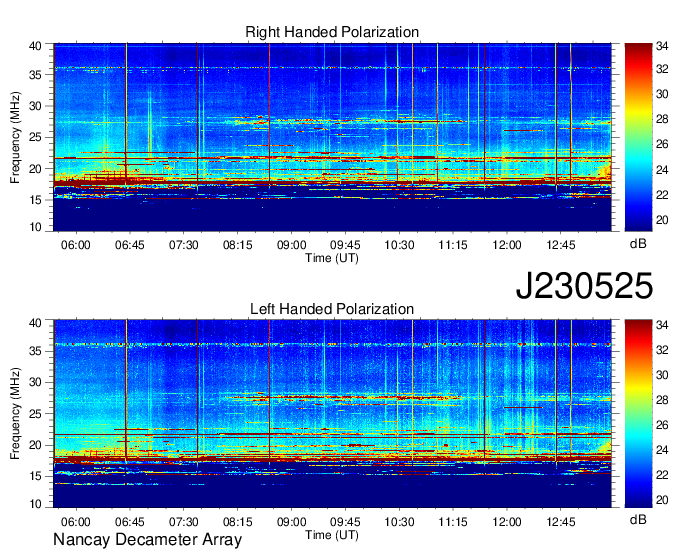
Task: Click the "Left Handed Polarization" title
Action: [x=332, y=309]
